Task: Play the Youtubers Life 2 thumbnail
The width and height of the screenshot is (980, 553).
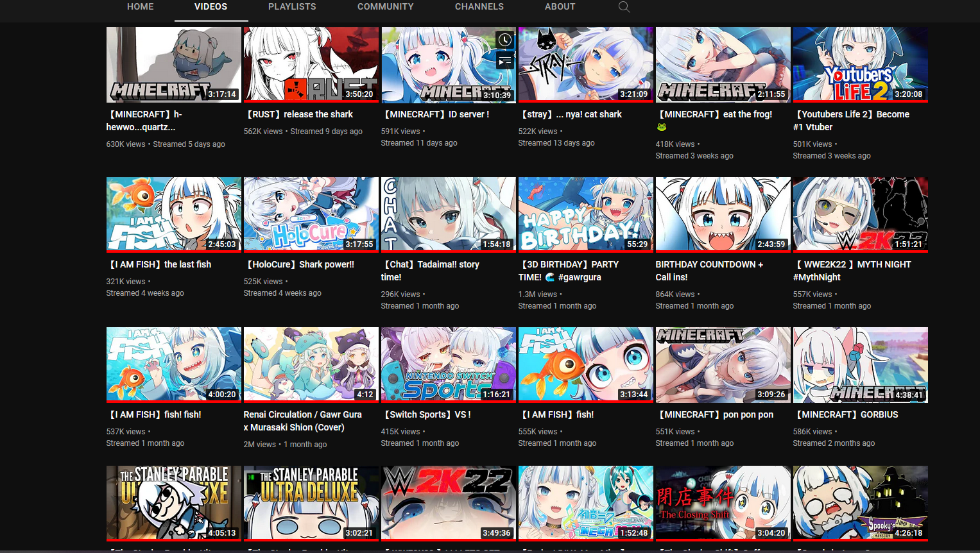Action: (861, 64)
